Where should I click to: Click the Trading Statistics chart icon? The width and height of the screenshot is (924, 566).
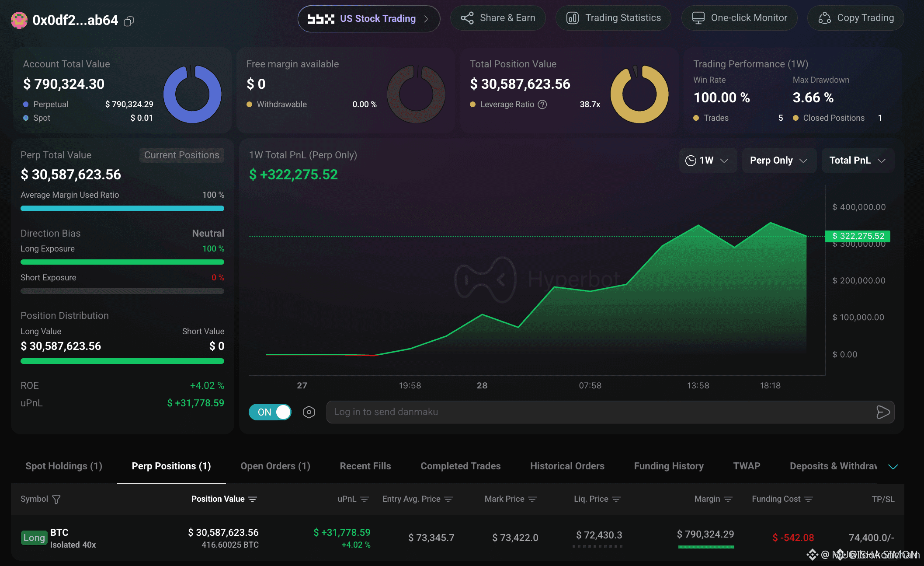[x=573, y=18]
